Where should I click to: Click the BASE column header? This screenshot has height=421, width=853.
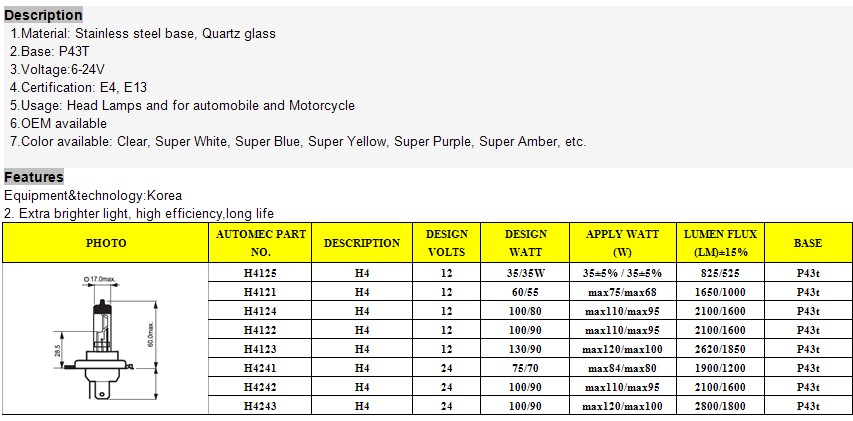(808, 243)
